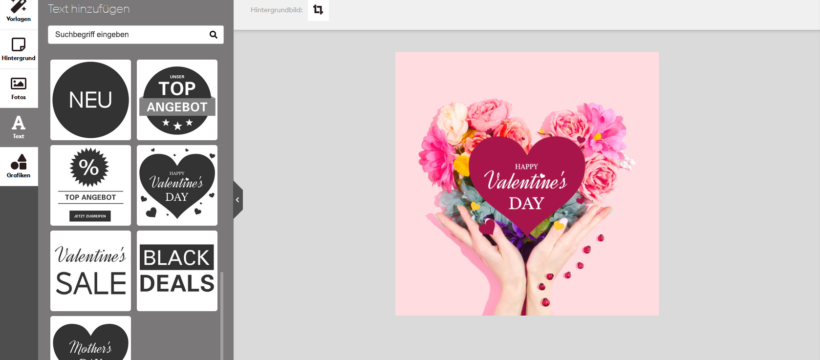Image resolution: width=820 pixels, height=360 pixels.
Task: Add the percent Top Angebot template
Action: (x=90, y=185)
